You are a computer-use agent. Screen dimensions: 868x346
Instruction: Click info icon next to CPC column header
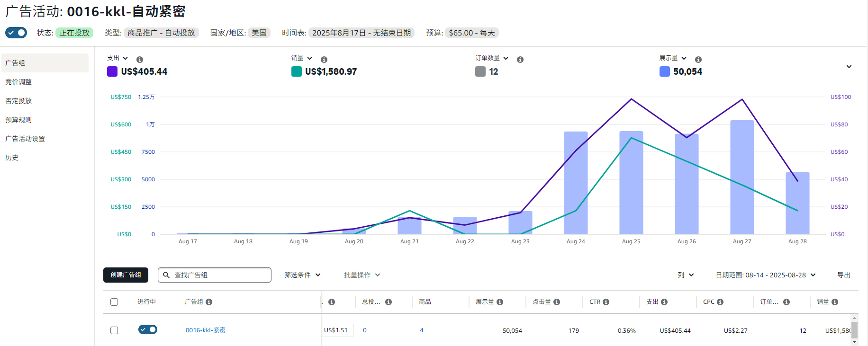click(x=720, y=302)
